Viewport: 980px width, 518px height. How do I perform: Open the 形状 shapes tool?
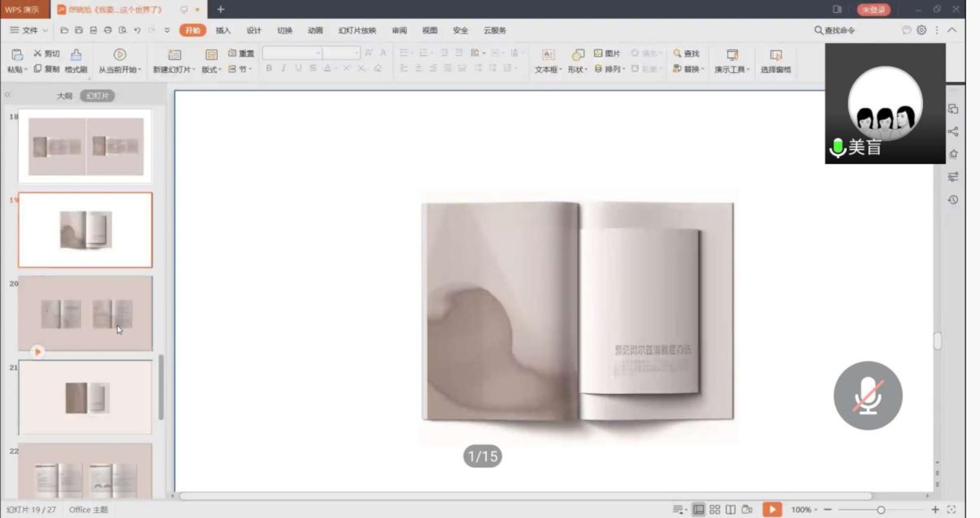pos(577,56)
